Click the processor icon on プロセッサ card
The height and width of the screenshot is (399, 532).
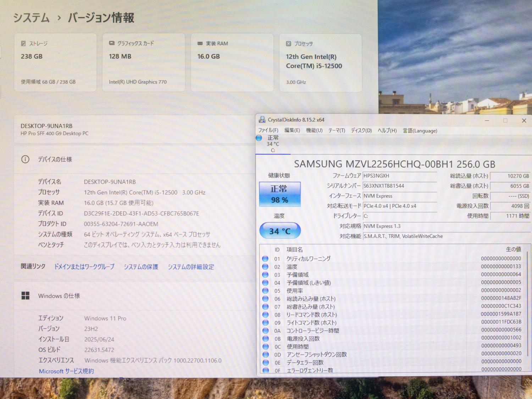coord(288,44)
